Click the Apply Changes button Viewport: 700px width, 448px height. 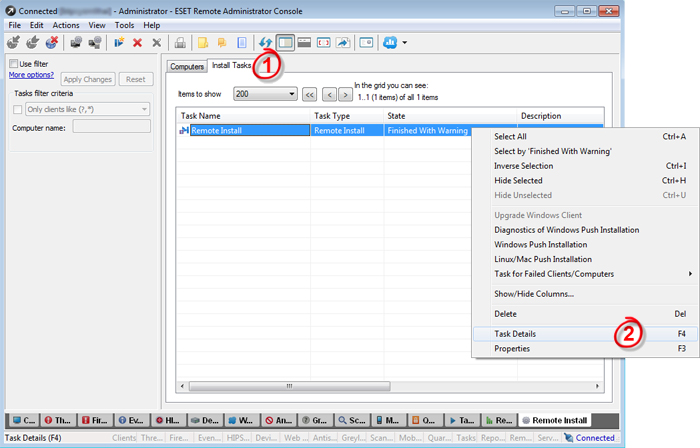88,79
